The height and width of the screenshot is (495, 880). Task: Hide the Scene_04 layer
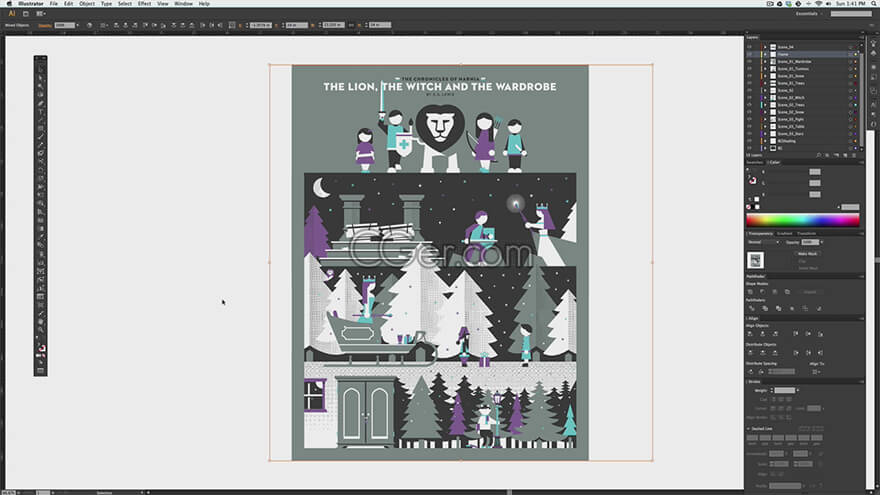pos(749,47)
